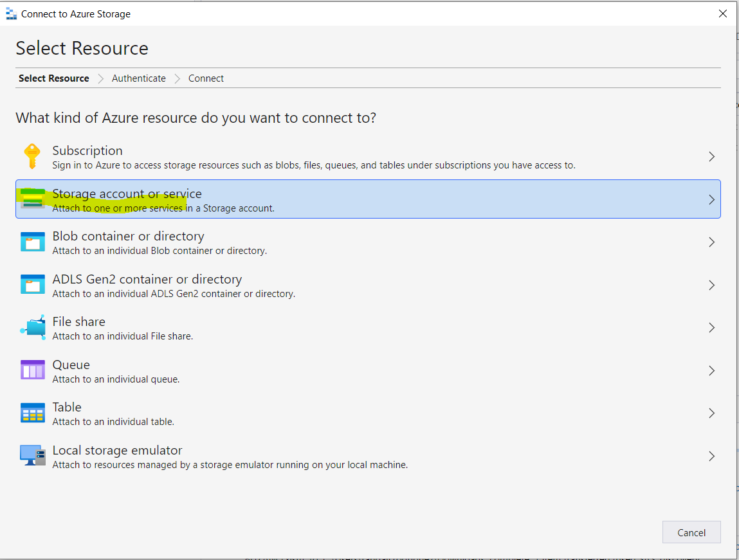Open the Local storage emulator chevron
Image resolution: width=739 pixels, height=560 pixels.
711,456
